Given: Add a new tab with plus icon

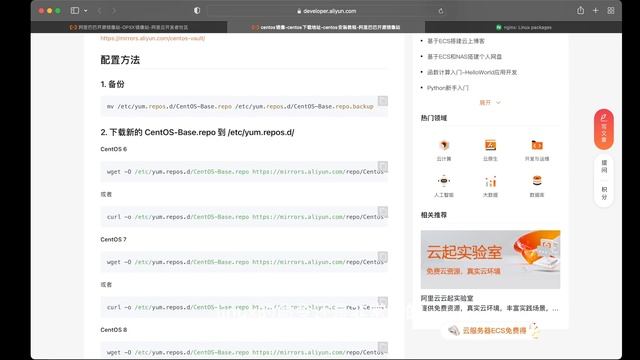Looking at the screenshot, I should pos(596,11).
